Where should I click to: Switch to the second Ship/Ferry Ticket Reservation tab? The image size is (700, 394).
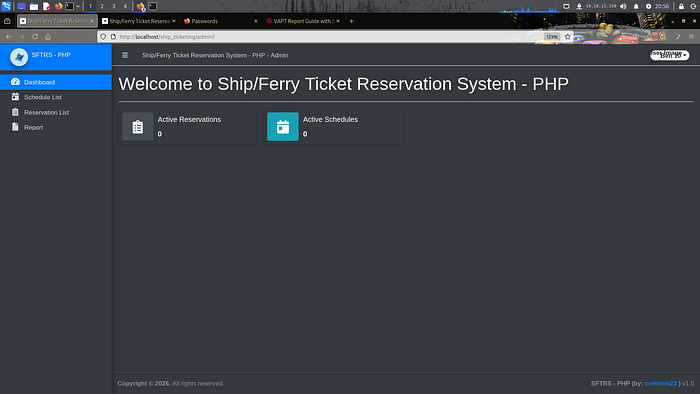coord(138,21)
